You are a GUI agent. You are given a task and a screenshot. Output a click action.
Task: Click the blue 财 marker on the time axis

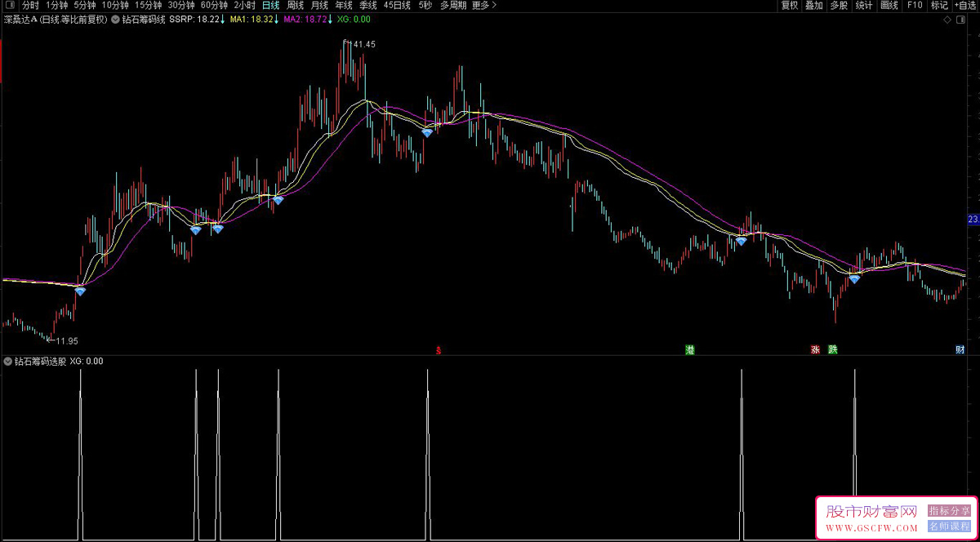click(x=960, y=350)
